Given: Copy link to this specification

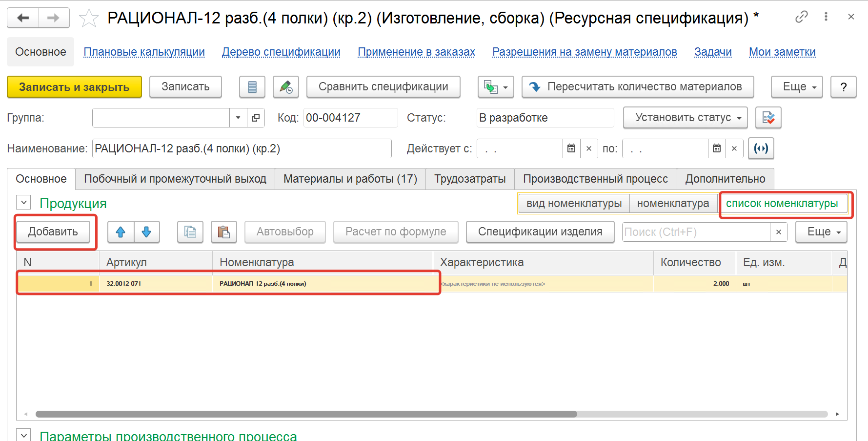Looking at the screenshot, I should (801, 17).
